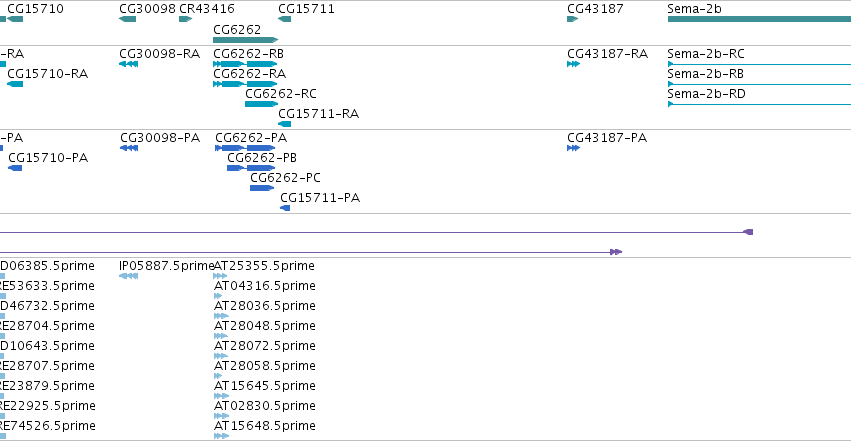Viewport: 851px width, 441px height.
Task: Select the CG6262 gene bar
Action: pyautogui.click(x=245, y=40)
